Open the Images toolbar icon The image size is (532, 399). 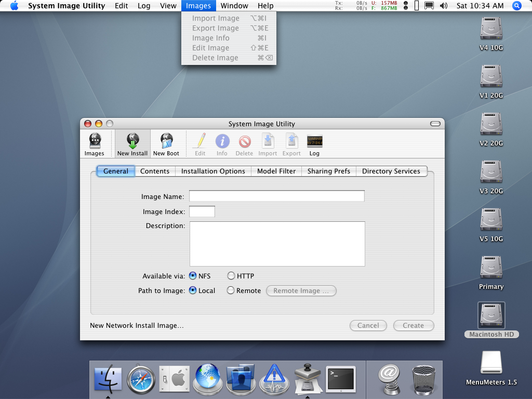[x=95, y=144]
